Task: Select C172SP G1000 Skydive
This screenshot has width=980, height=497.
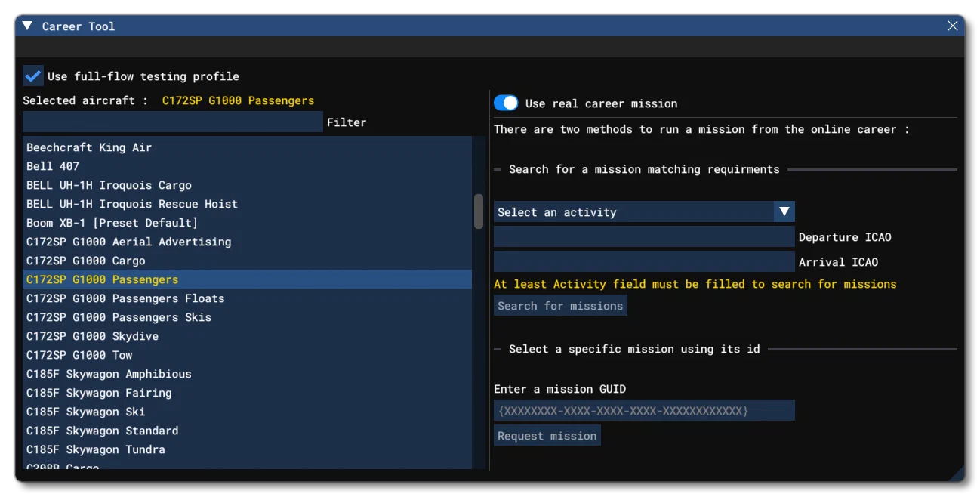Action: tap(247, 336)
